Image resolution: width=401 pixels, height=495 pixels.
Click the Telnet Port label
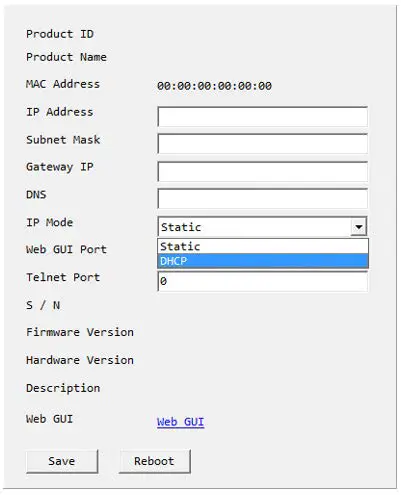[63, 277]
